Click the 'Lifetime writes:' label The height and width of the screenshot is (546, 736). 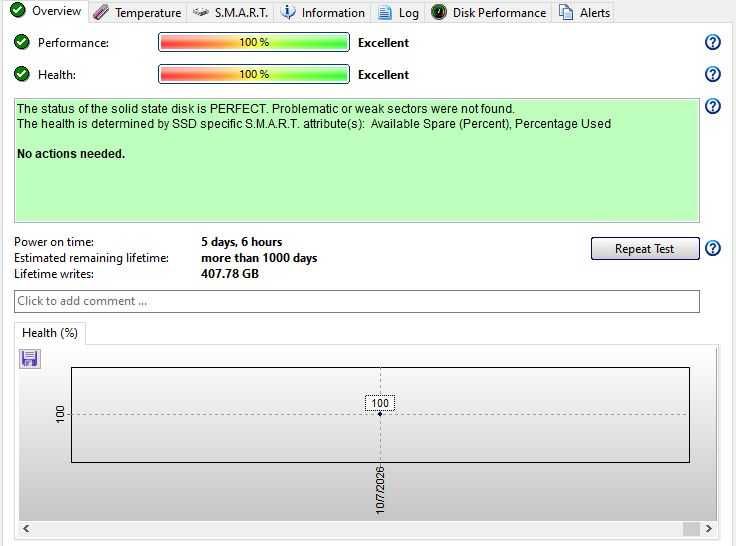[x=54, y=274]
